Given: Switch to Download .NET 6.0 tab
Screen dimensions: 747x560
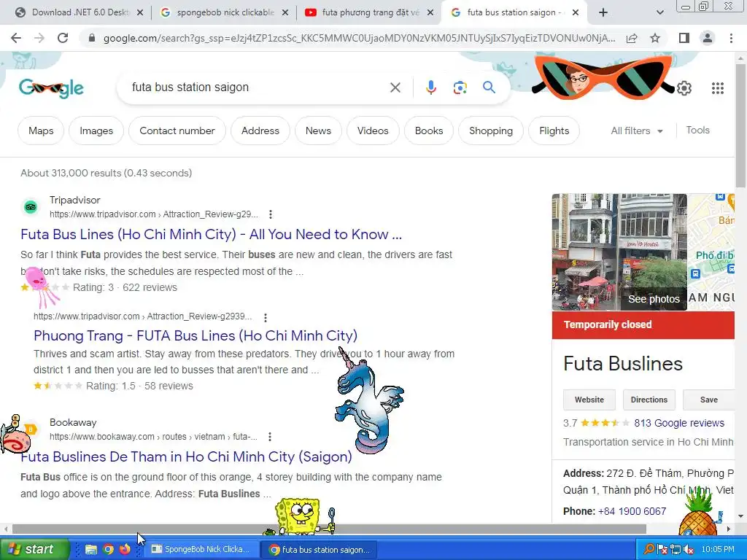Looking at the screenshot, I should click(79, 12).
